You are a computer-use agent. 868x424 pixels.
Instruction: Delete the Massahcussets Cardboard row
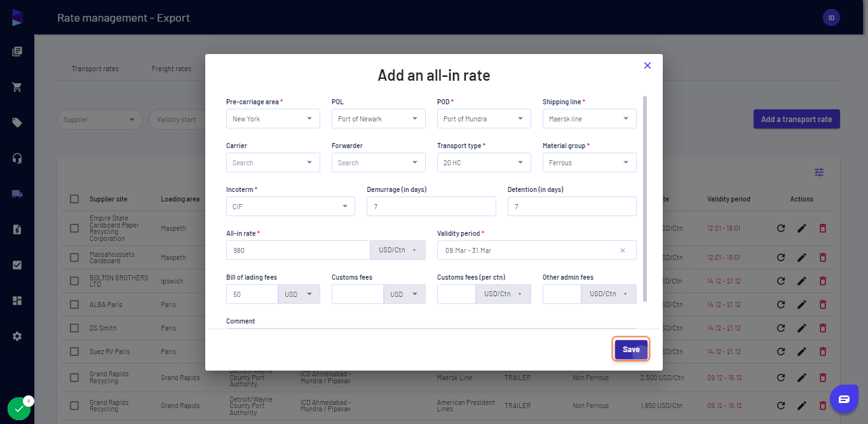click(x=823, y=257)
